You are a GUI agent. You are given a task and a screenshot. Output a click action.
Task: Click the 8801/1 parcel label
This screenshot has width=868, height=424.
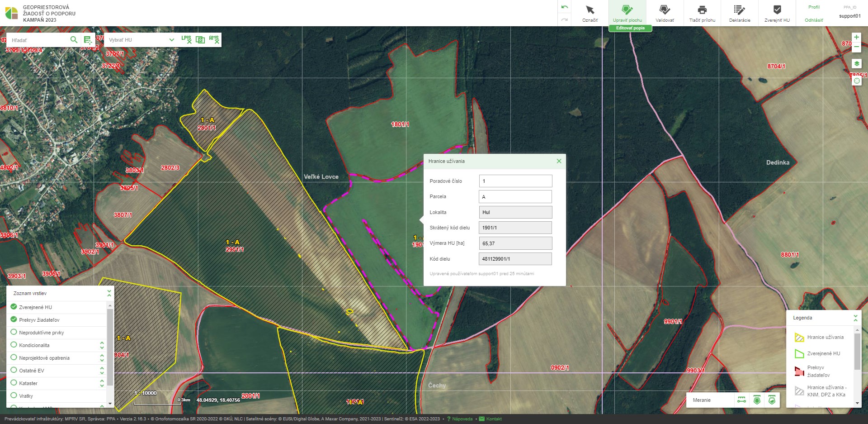(x=790, y=255)
